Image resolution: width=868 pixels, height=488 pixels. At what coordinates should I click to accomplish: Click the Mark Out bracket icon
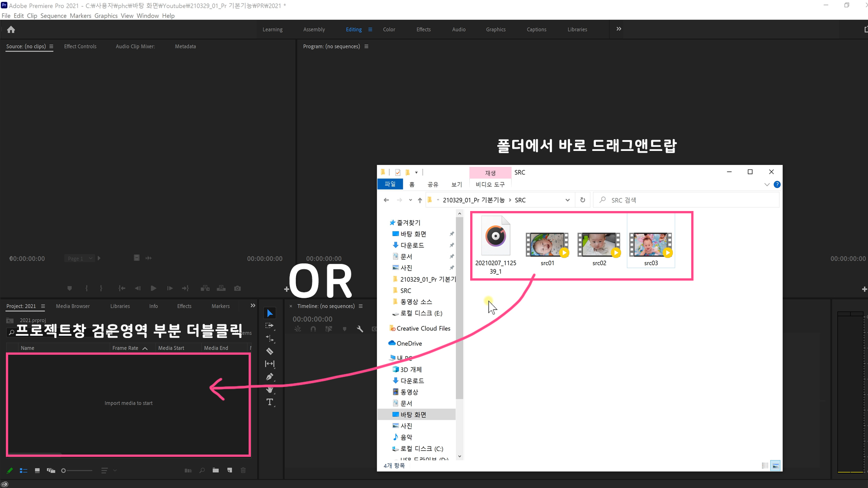pos(101,288)
